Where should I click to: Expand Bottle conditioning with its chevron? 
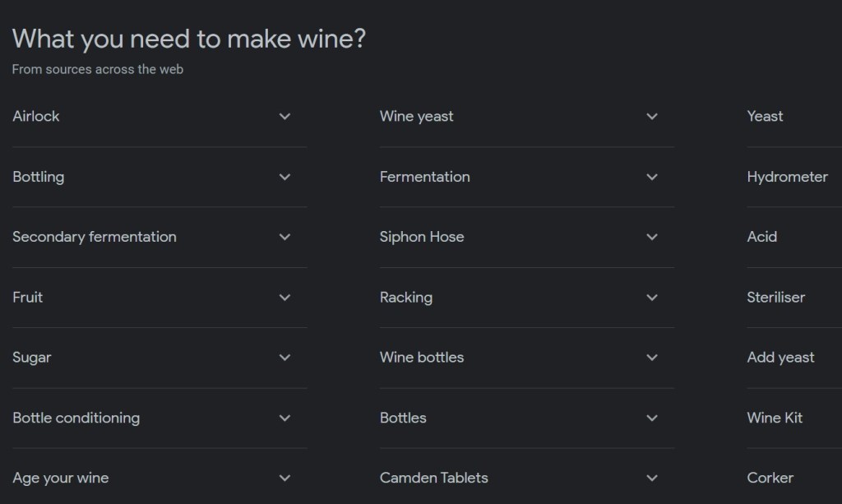(x=285, y=418)
